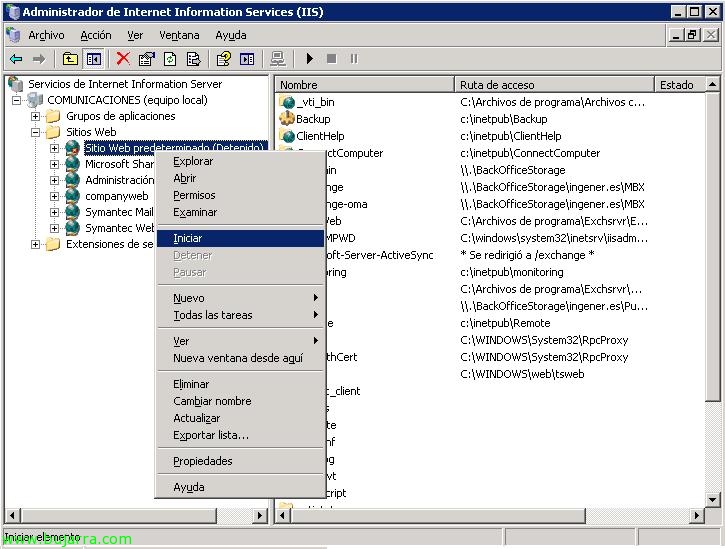Choose Cambiar nombre in the context menu
725x549 pixels.
click(x=240, y=401)
